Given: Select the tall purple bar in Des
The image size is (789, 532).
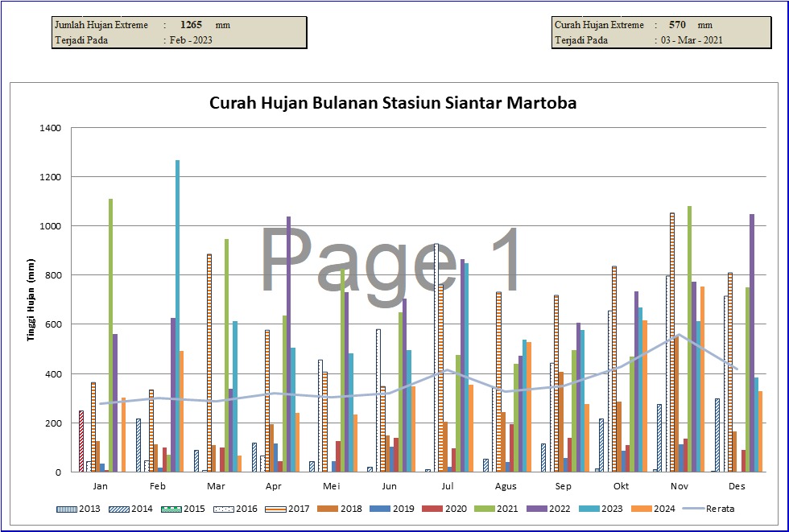Looking at the screenshot, I should point(752,343).
